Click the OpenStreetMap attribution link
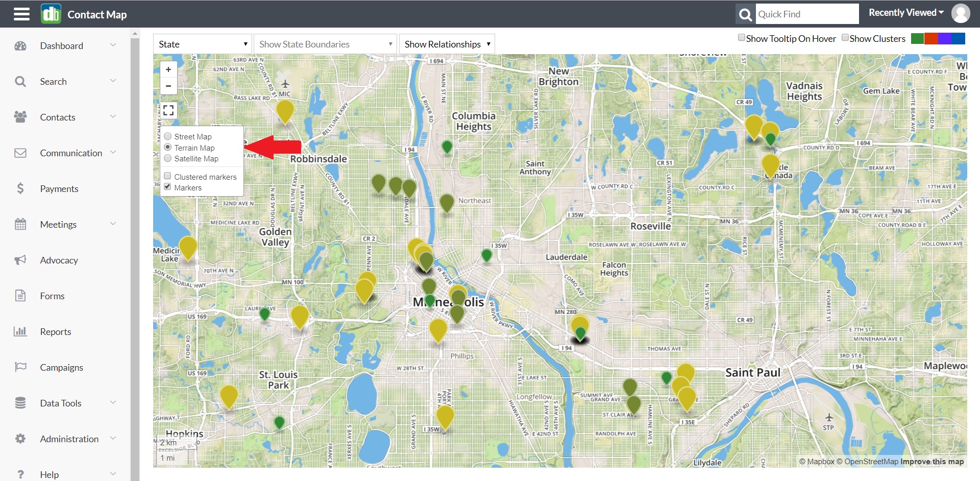The height and width of the screenshot is (481, 980). (867, 462)
